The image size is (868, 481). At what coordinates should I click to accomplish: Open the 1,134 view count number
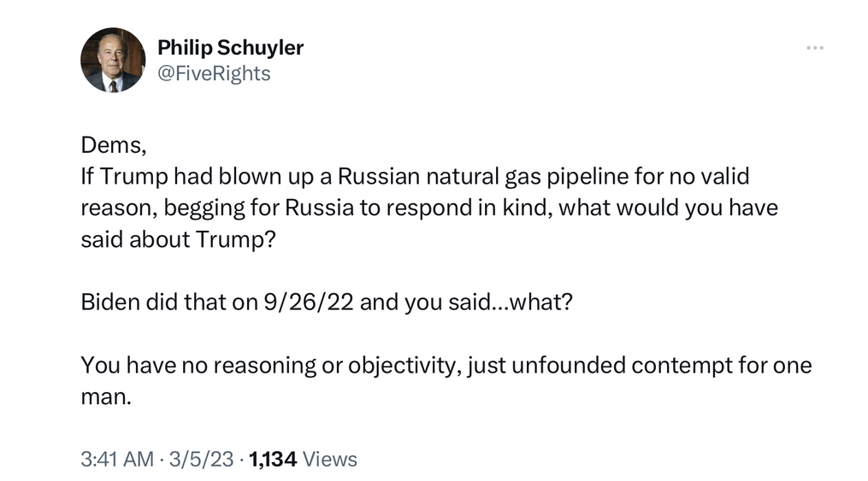[273, 459]
